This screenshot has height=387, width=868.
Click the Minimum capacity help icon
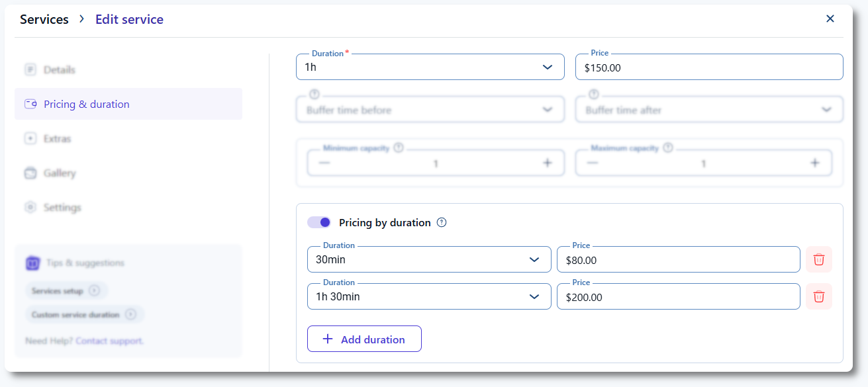coord(398,148)
